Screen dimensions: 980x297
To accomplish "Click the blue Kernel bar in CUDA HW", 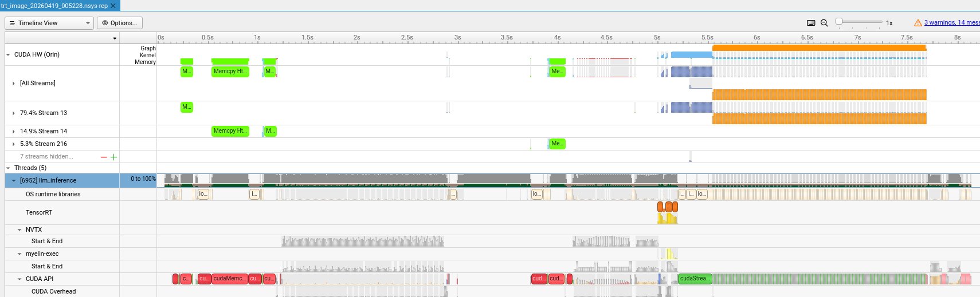I will pyautogui.click(x=692, y=55).
